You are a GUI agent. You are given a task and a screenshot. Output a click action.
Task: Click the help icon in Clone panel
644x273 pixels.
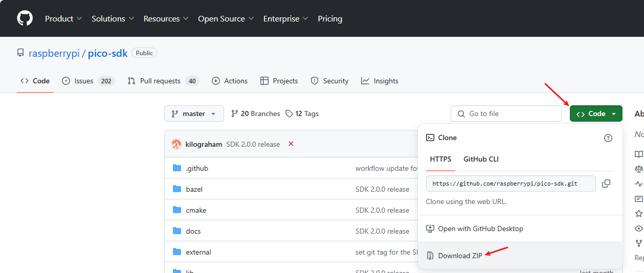pos(608,138)
